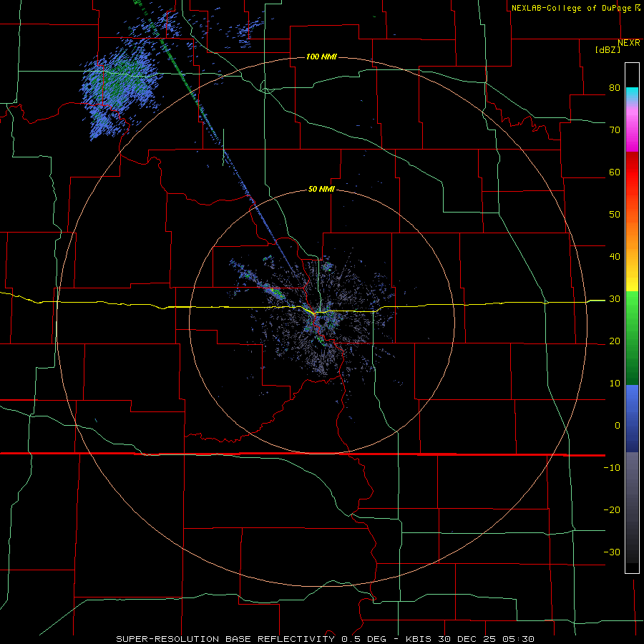
Task: Click the [dBZ] legend unit label
Action: pos(608,50)
